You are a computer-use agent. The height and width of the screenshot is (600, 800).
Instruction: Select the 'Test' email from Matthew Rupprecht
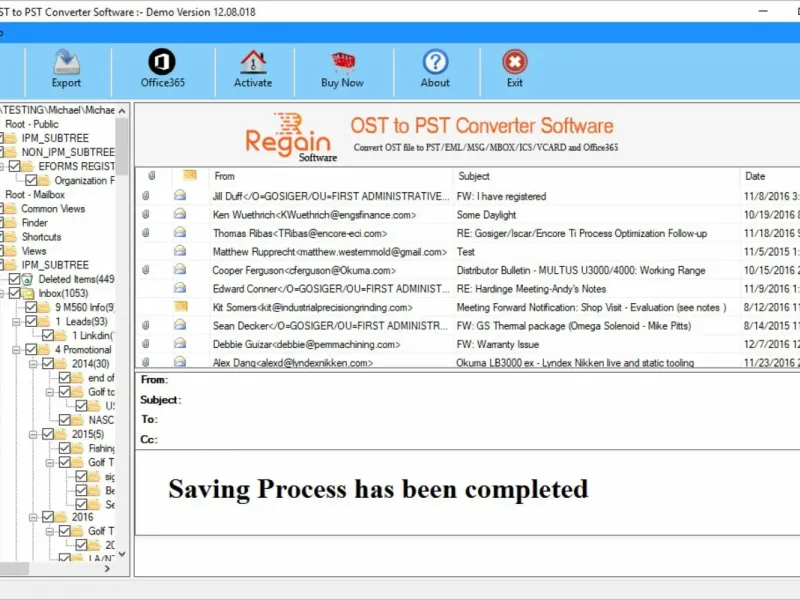point(468,252)
